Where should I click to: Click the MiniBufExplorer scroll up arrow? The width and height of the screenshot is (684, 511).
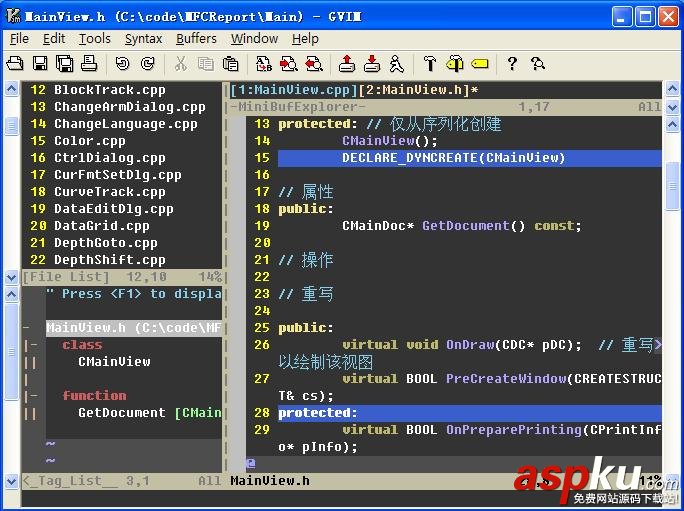click(673, 89)
